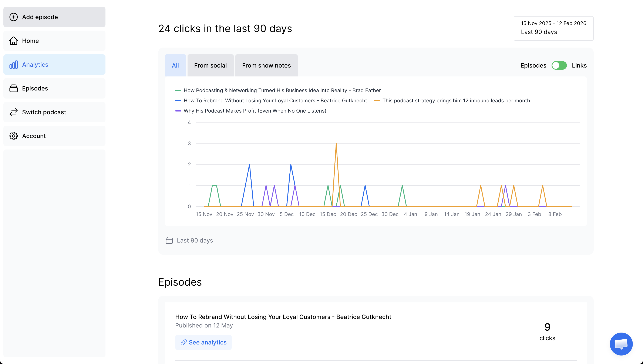This screenshot has width=643, height=364.
Task: Click the Add episode plus icon
Action: pyautogui.click(x=14, y=17)
